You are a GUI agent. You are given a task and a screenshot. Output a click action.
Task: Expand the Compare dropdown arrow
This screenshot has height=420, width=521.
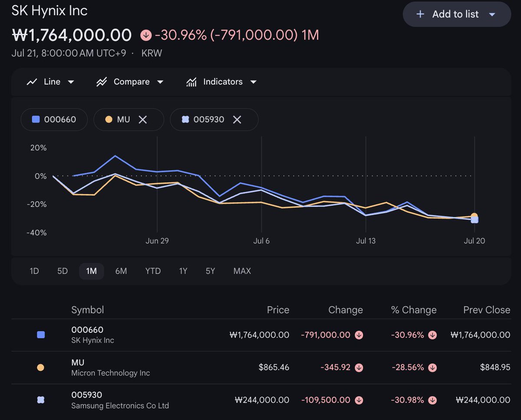[160, 82]
